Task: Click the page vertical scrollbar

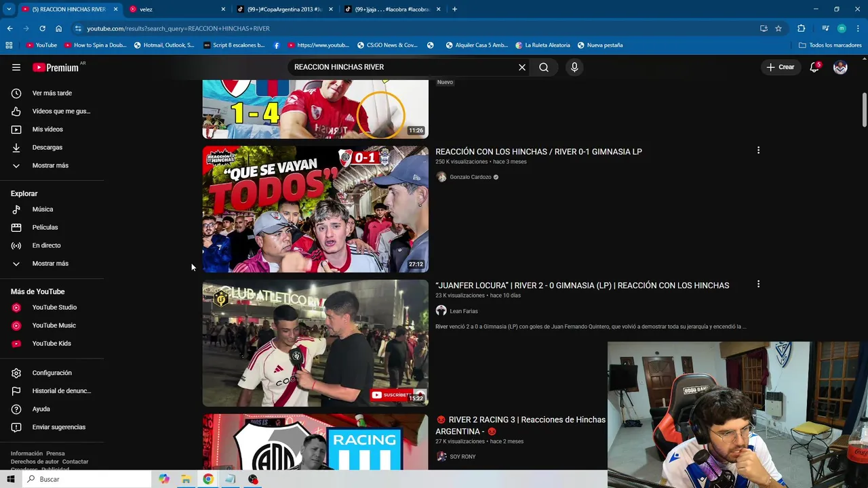Action: click(864, 108)
